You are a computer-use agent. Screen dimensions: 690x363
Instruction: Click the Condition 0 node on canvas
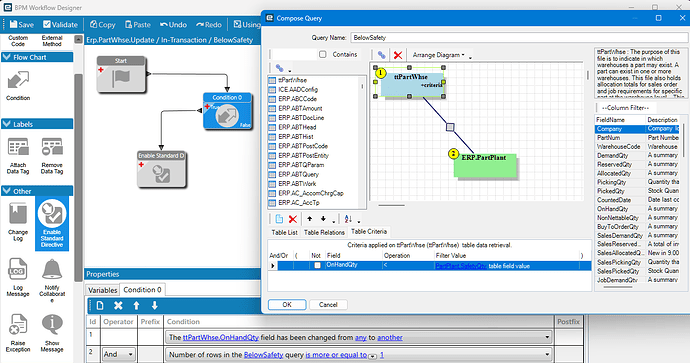click(x=227, y=111)
